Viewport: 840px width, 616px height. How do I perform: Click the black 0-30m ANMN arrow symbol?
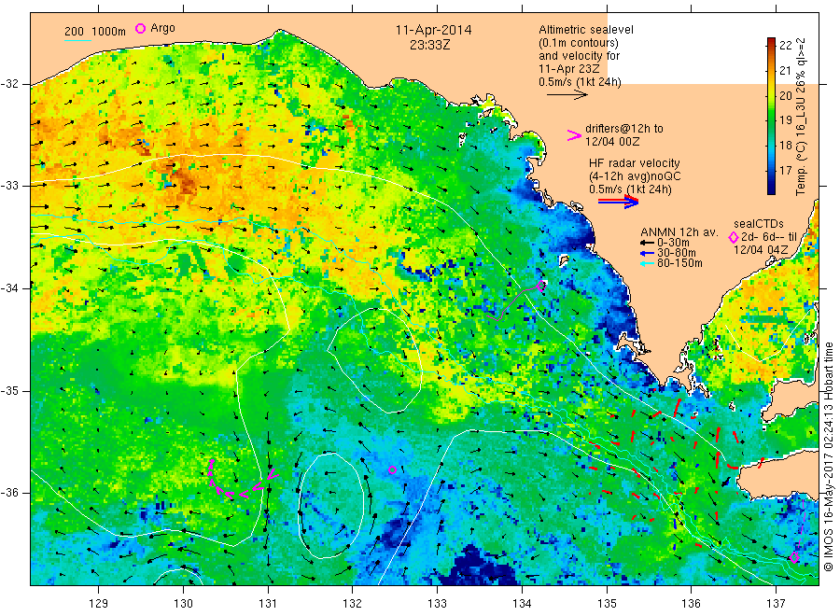click(x=647, y=243)
